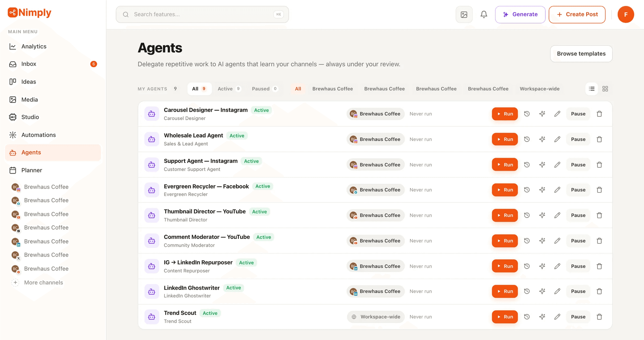Click the user avatar F

tap(626, 14)
